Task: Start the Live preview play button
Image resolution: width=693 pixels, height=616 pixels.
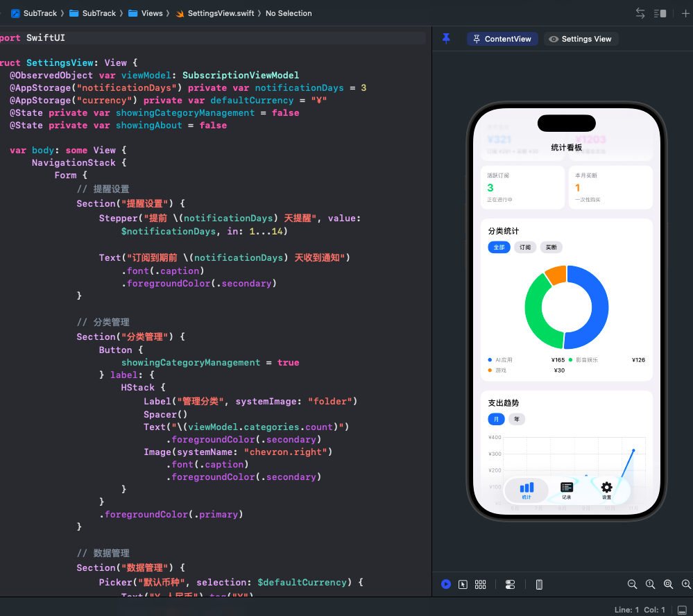Action: (446, 584)
